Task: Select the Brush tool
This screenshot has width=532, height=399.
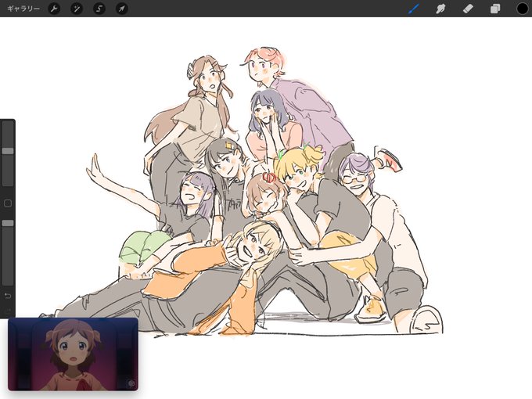Action: click(414, 9)
